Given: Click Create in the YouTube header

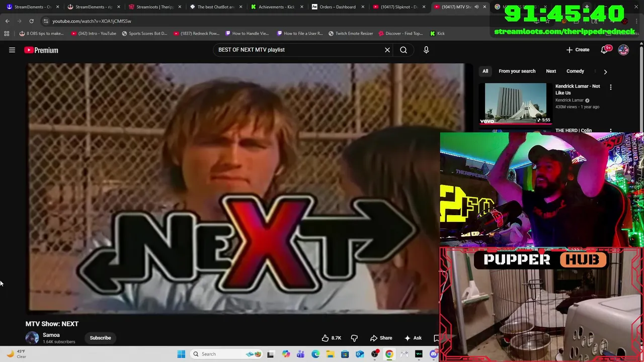Looking at the screenshot, I should (x=578, y=50).
